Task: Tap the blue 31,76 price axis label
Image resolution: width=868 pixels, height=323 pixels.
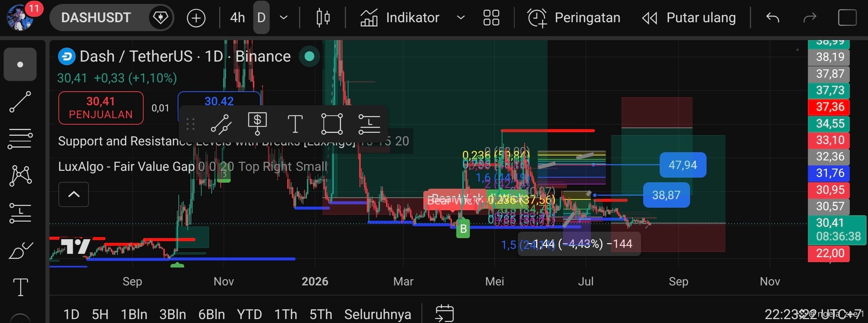Action: point(829,173)
